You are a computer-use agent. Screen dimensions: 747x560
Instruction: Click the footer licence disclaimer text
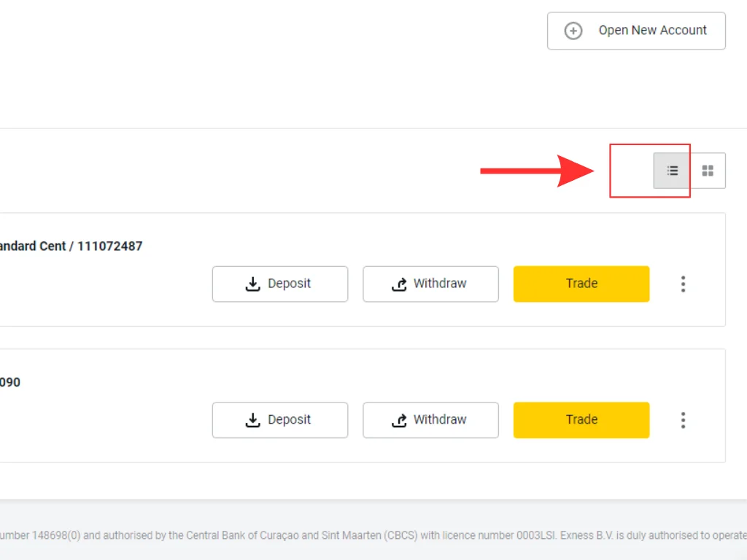pyautogui.click(x=365, y=535)
